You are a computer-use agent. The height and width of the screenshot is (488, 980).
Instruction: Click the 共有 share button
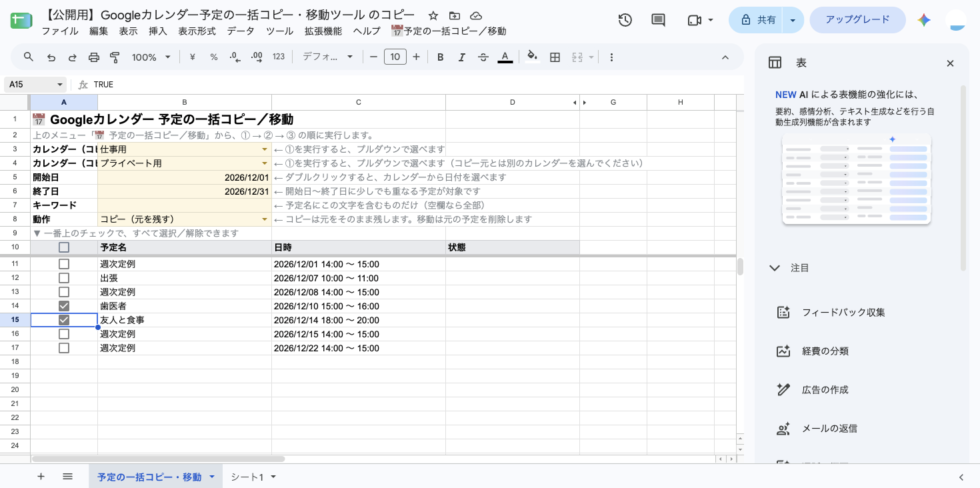(x=757, y=20)
